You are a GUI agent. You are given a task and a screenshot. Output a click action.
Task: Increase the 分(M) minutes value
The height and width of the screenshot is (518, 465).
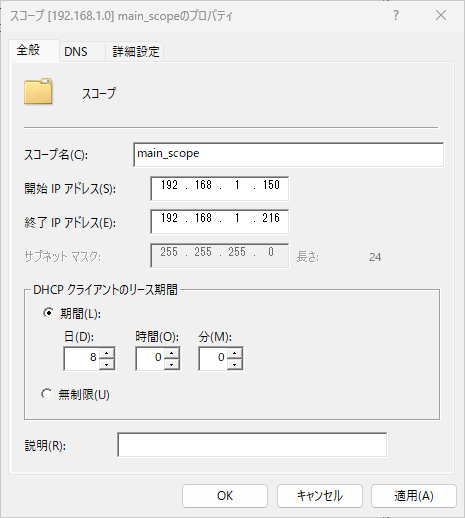click(x=235, y=353)
